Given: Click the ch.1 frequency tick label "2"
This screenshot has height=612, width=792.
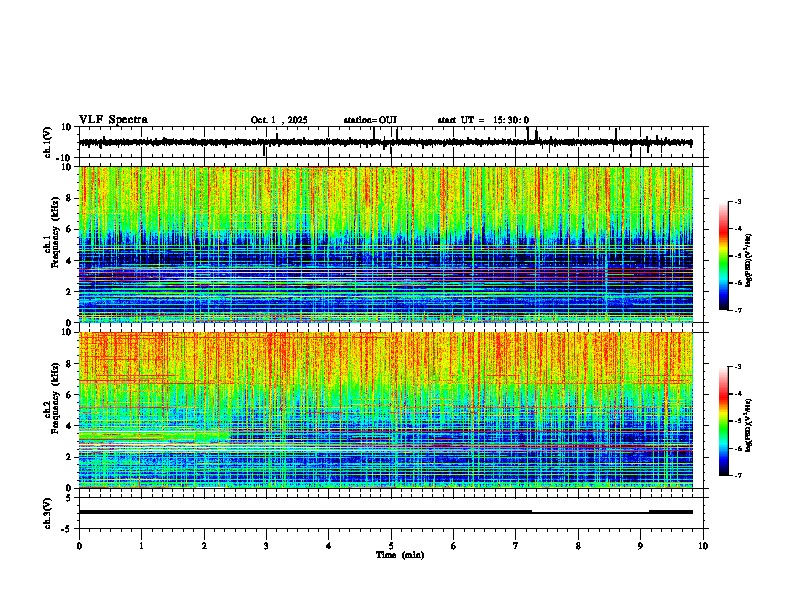Looking at the screenshot, I should (69, 292).
